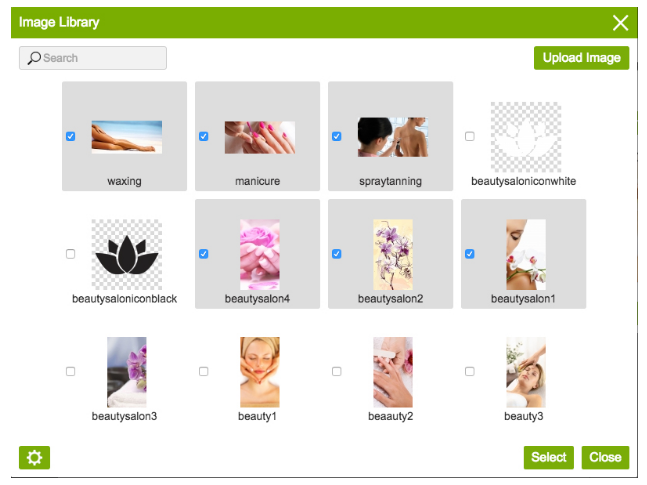The height and width of the screenshot is (485, 647).
Task: Click the beauty3 facial thumbnail
Action: [526, 372]
